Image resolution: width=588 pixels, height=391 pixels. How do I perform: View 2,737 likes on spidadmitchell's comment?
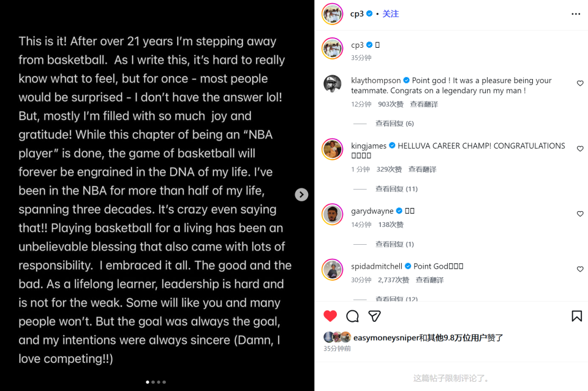click(393, 280)
